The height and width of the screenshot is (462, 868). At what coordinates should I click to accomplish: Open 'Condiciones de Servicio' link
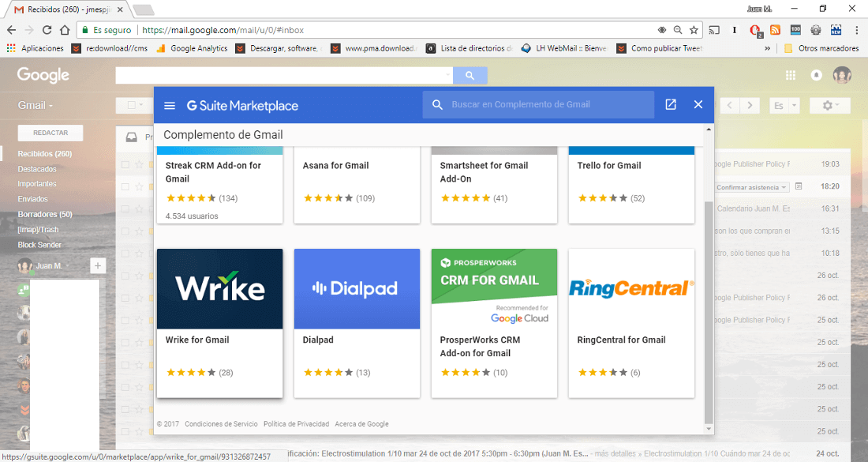point(222,424)
